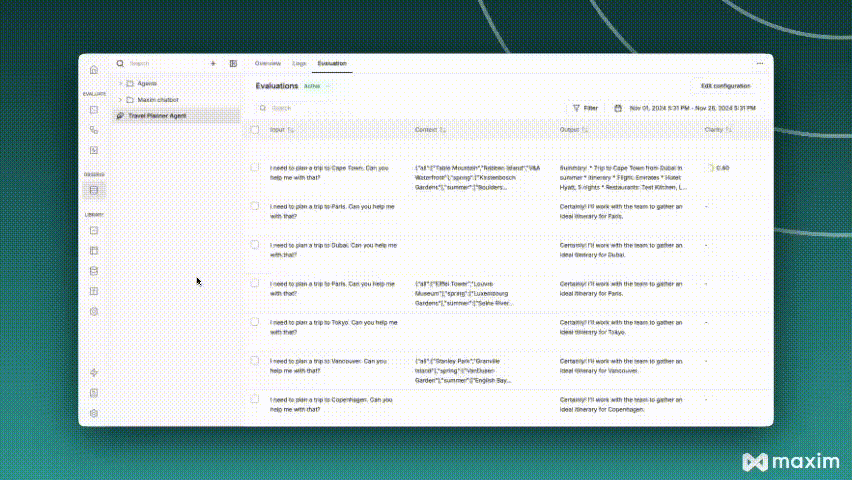Click the fourth Library icon in sidebar
This screenshot has height=480, width=852.
coord(94,291)
